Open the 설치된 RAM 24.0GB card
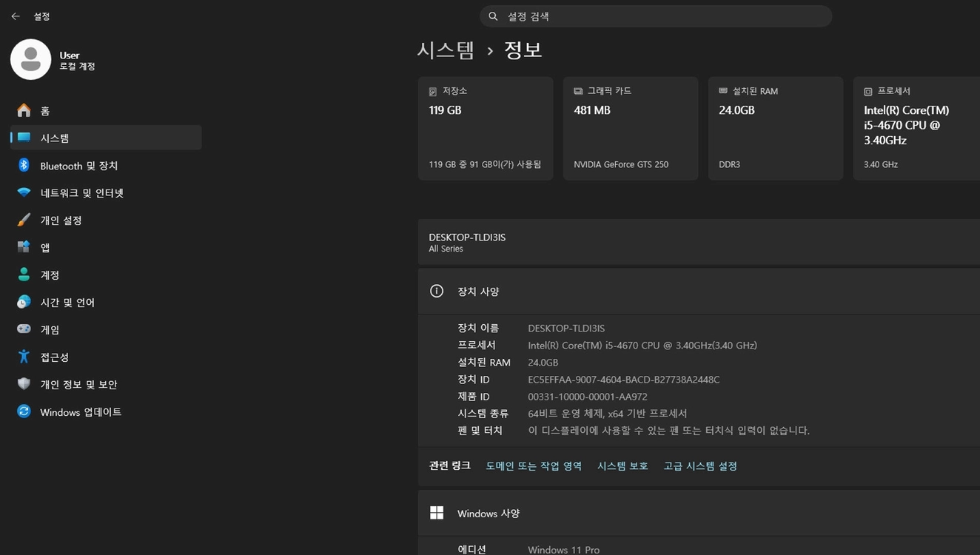Viewport: 980px width, 555px height. coord(776,128)
